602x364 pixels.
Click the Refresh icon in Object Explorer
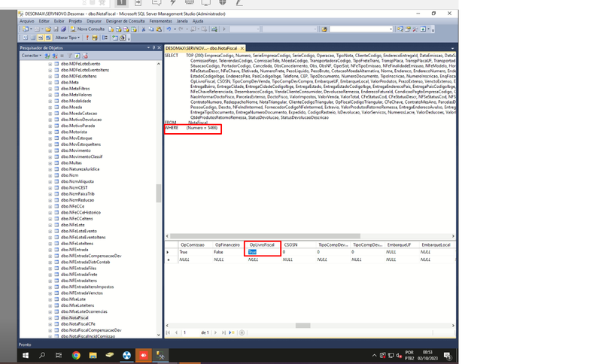(x=78, y=56)
